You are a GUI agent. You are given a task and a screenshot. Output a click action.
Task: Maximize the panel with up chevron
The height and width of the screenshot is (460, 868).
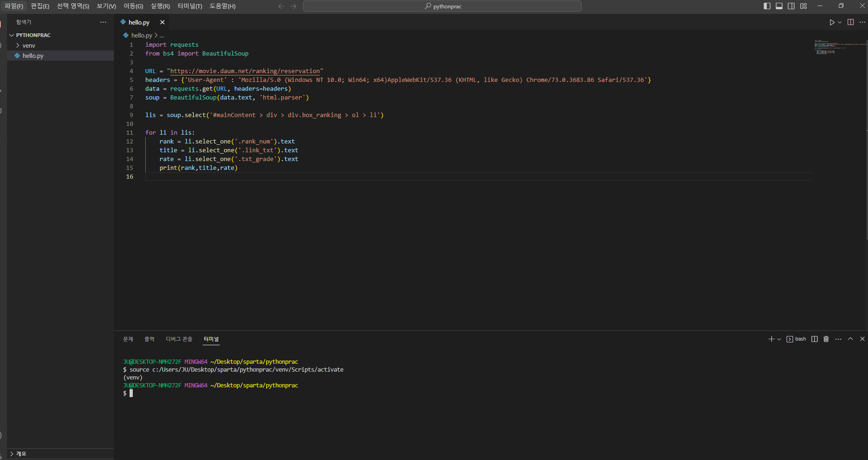(x=850, y=339)
